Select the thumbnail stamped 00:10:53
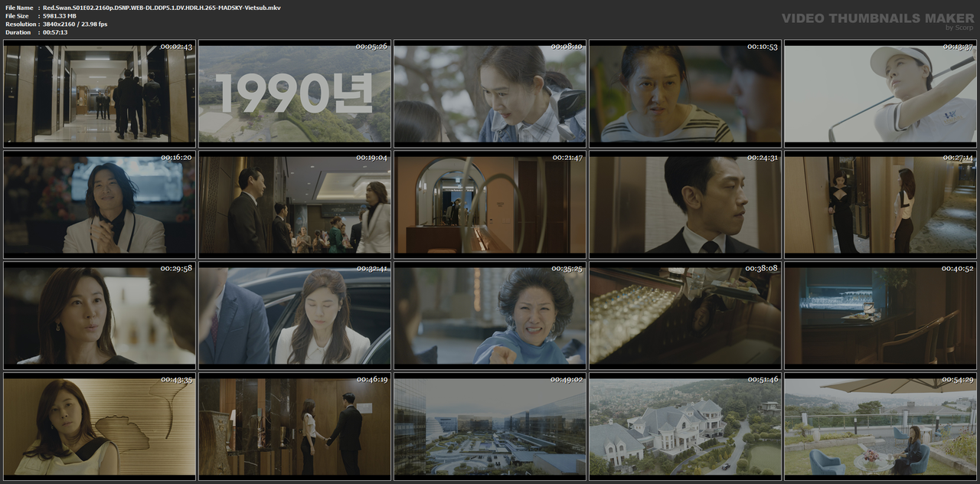The width and height of the screenshot is (980, 484). 685,93
